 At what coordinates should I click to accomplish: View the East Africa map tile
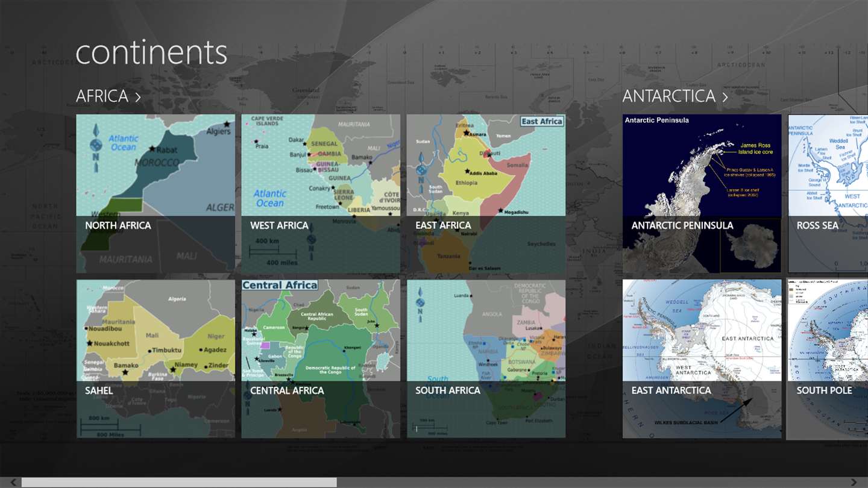pos(486,194)
